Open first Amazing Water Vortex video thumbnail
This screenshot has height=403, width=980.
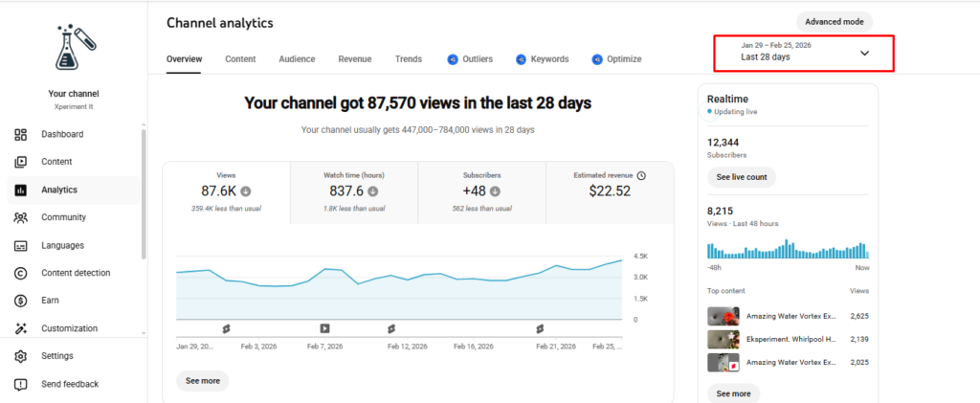[723, 316]
